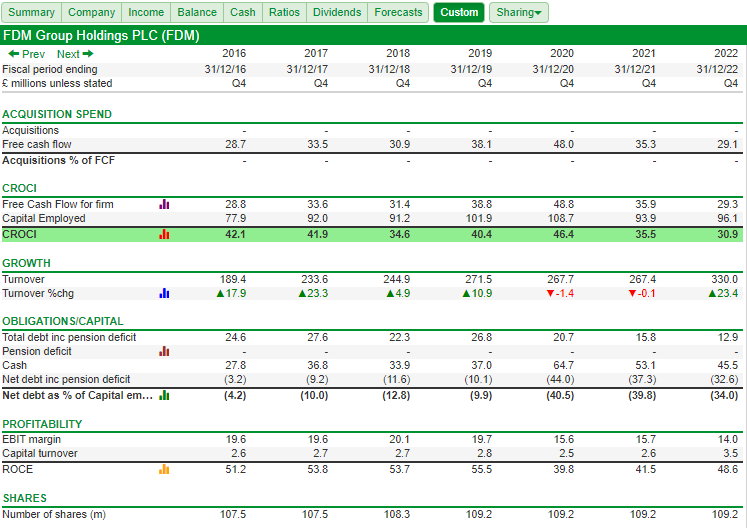Open the Cash tab
This screenshot has width=747, height=528.
(x=242, y=12)
